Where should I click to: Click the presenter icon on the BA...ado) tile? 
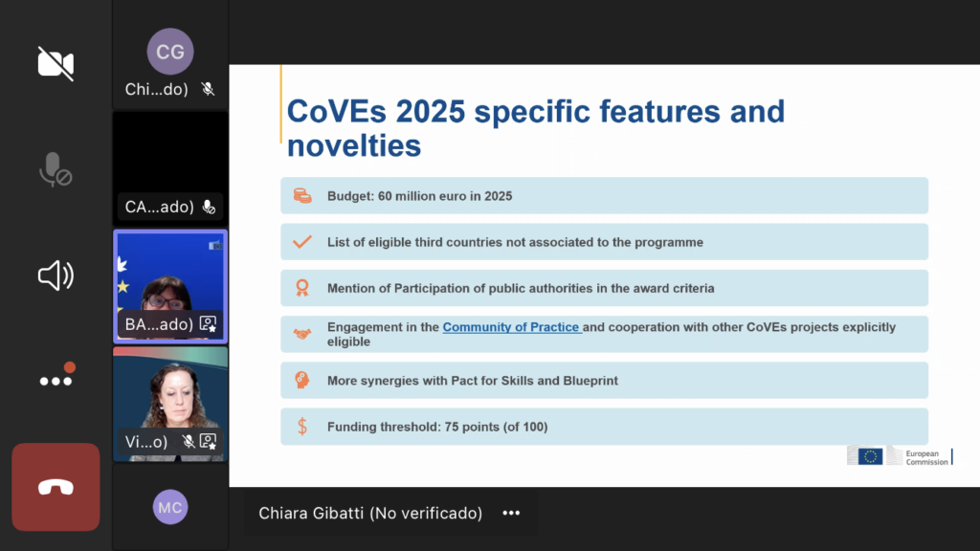tap(208, 324)
